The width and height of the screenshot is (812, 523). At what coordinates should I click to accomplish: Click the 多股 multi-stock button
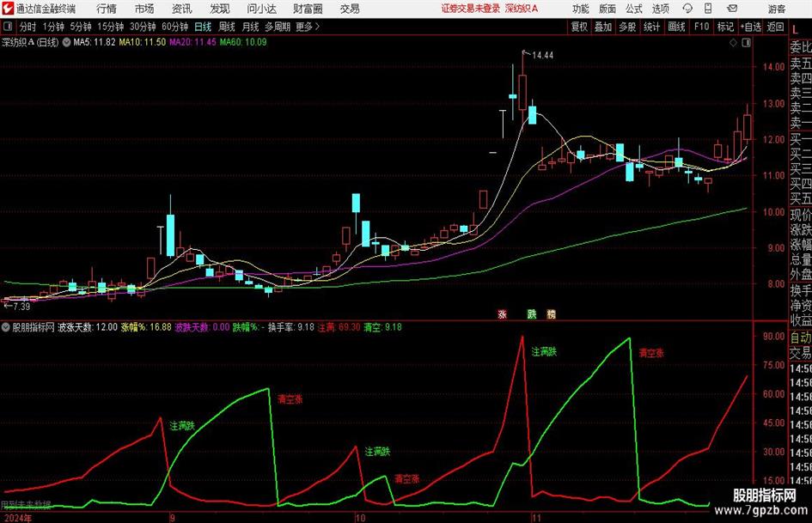pyautogui.click(x=627, y=27)
